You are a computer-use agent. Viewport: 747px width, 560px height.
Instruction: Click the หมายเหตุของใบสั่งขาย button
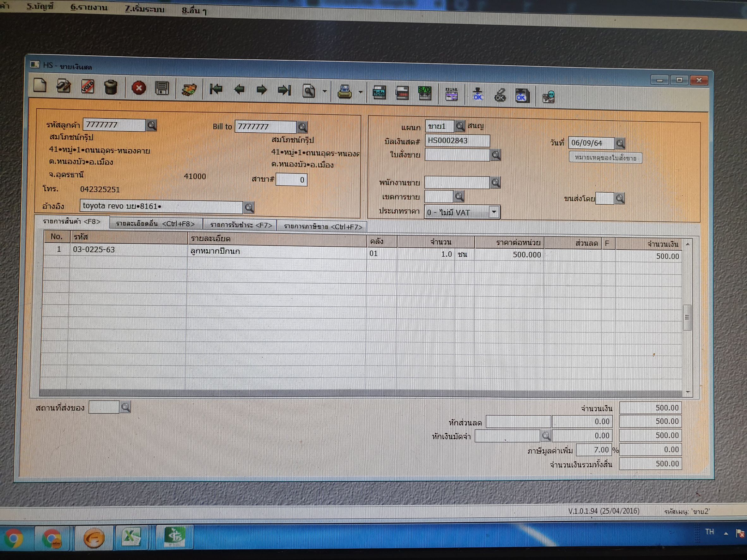605,158
